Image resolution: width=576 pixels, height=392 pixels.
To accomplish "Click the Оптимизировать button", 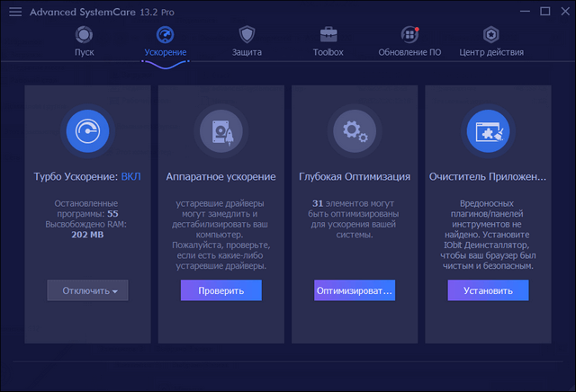I will pyautogui.click(x=355, y=290).
